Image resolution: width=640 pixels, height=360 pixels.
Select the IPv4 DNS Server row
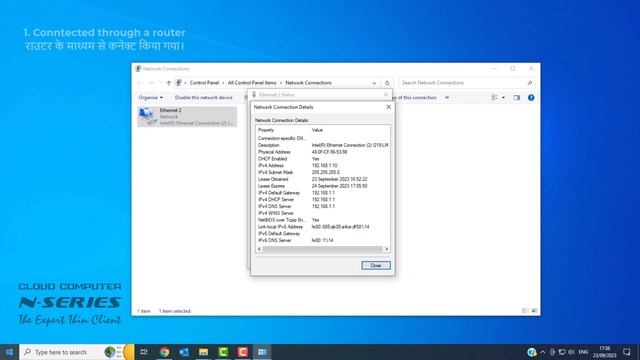click(x=322, y=207)
